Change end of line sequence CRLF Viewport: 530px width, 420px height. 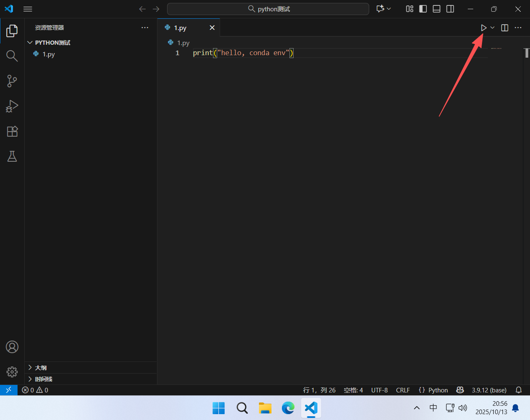click(x=403, y=390)
